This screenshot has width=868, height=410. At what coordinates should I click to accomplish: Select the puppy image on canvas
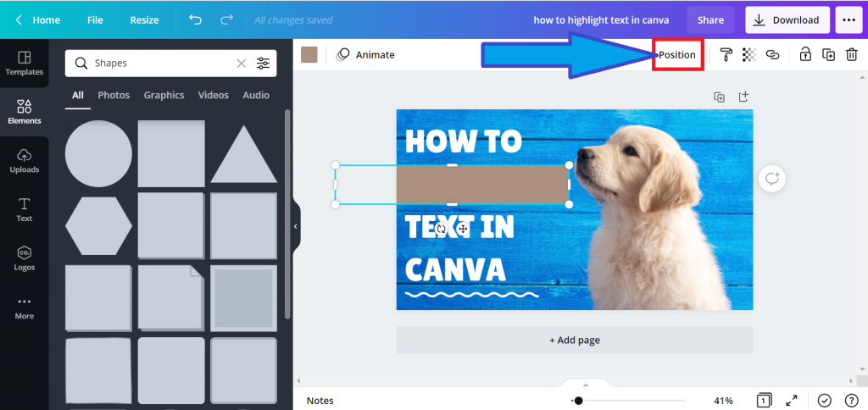click(x=654, y=218)
